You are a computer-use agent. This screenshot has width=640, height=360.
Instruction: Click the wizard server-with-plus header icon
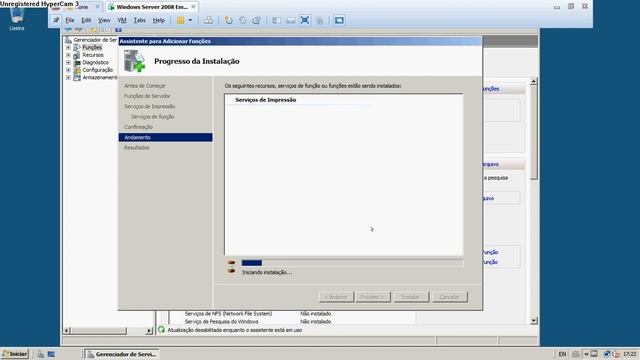coord(135,61)
